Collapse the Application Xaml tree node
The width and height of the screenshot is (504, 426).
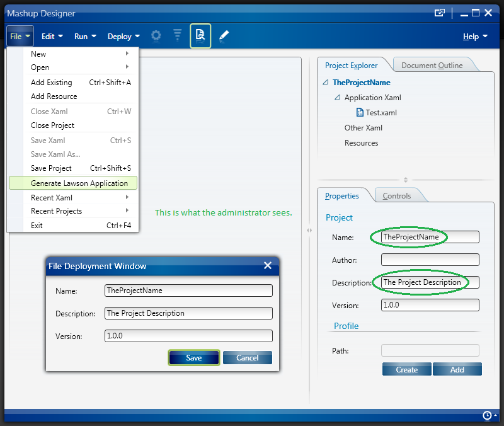pyautogui.click(x=338, y=98)
